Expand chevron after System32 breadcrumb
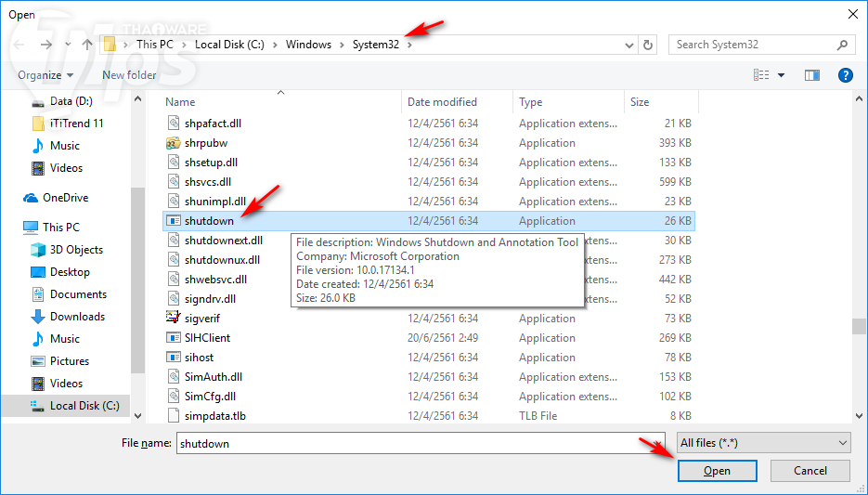868x495 pixels. (x=409, y=45)
